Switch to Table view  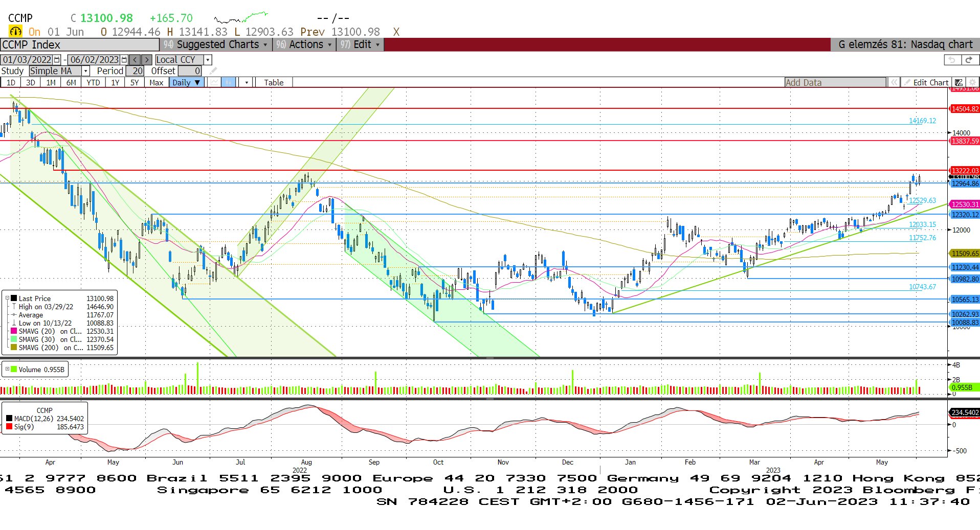coord(274,82)
